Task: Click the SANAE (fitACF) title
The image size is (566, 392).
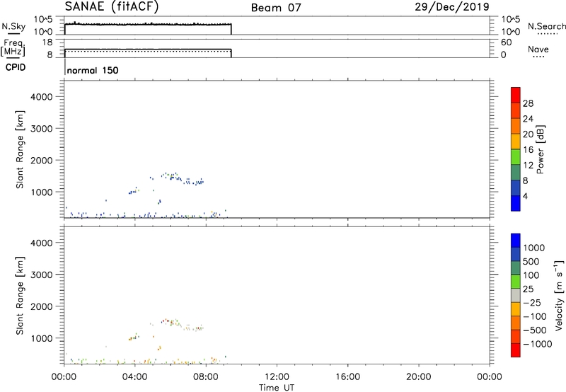Action: click(x=112, y=6)
